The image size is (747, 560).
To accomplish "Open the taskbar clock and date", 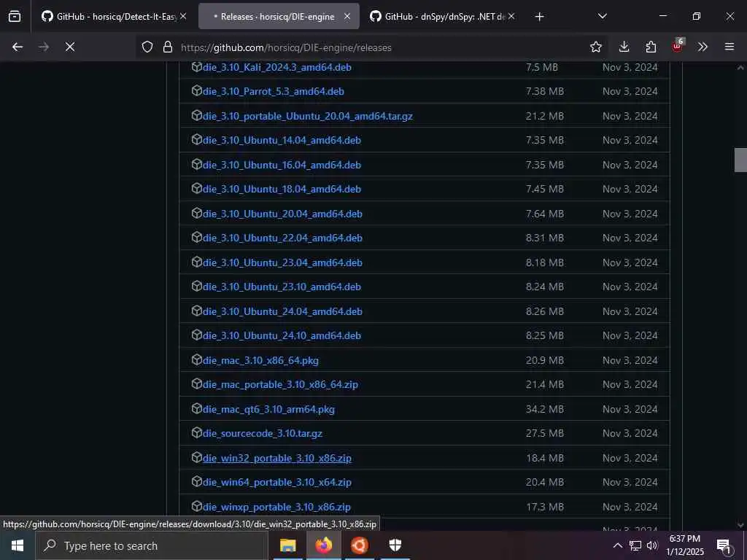I will point(685,545).
